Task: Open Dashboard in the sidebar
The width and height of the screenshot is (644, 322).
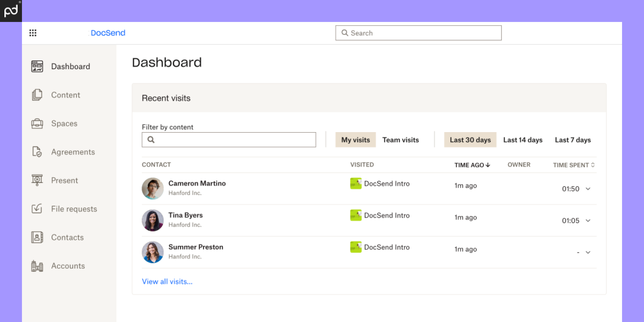Action: [69, 67]
